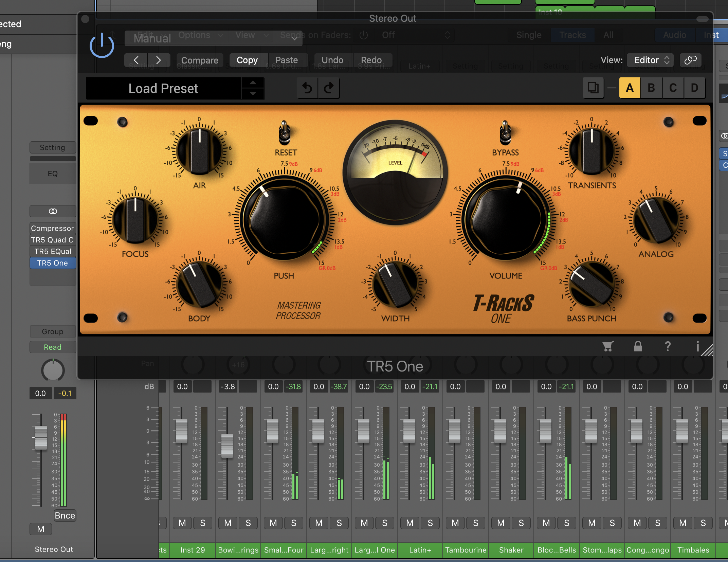The image size is (728, 562).
Task: Flip the BYPASS toggle switch
Action: [505, 133]
